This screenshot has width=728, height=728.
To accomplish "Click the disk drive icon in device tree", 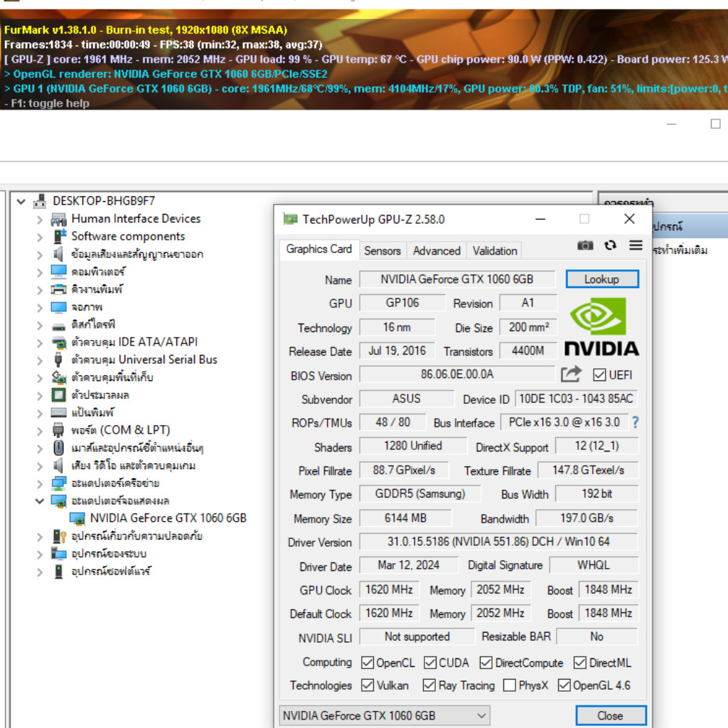I will pos(58,326).
